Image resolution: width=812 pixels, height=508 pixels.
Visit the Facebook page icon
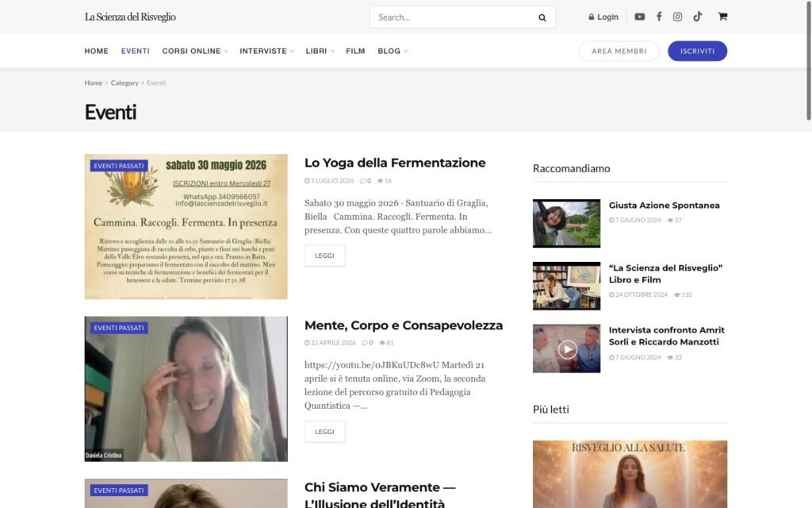(x=659, y=17)
